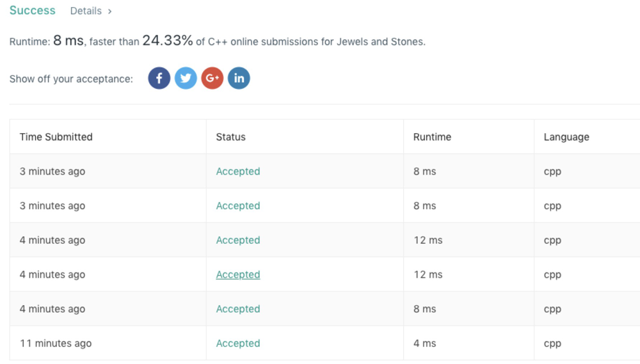Click the Time Submitted column header

pos(56,137)
